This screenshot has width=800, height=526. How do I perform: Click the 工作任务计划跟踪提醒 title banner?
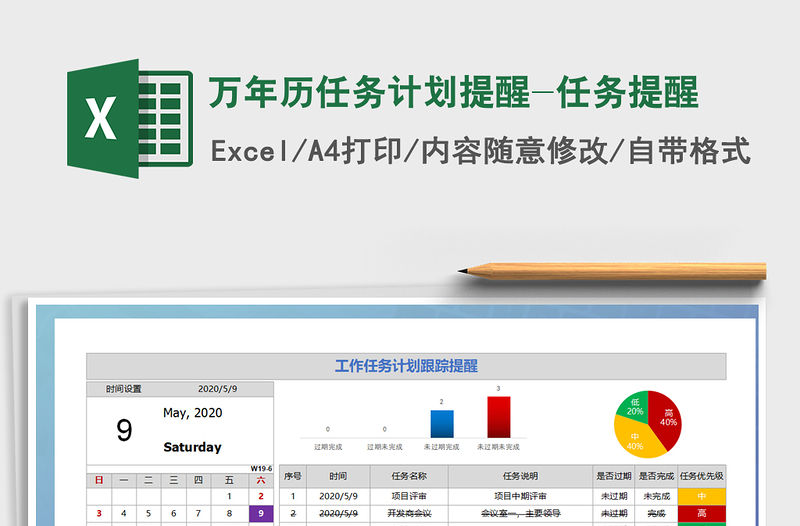point(406,366)
